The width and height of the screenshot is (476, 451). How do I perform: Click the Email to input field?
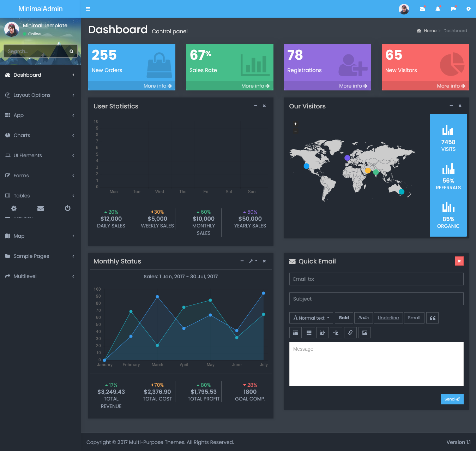[376, 279]
